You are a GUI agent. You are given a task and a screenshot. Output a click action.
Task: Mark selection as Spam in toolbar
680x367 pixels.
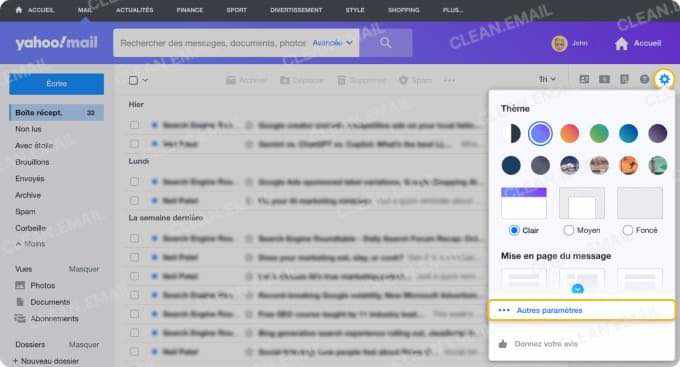[415, 80]
